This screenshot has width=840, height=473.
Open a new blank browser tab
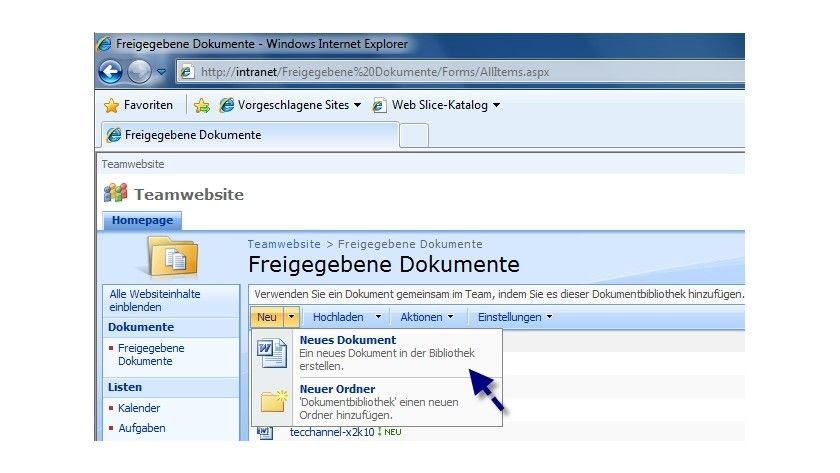click(414, 136)
